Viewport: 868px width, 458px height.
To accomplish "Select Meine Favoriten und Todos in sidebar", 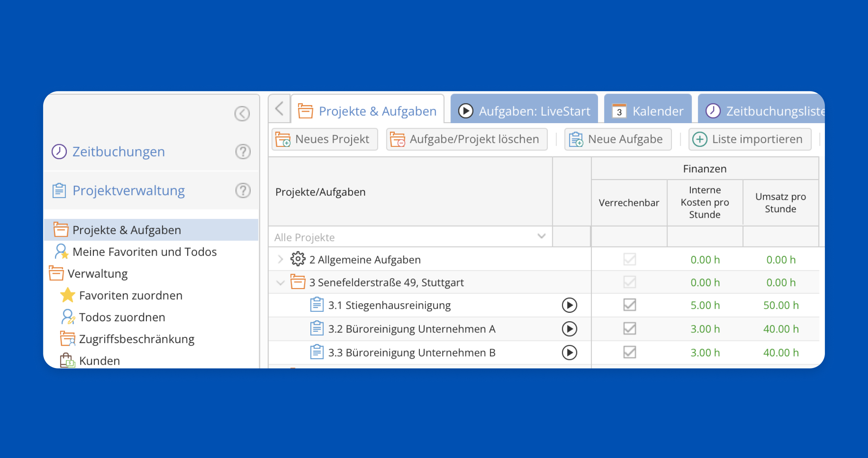I will coord(144,252).
